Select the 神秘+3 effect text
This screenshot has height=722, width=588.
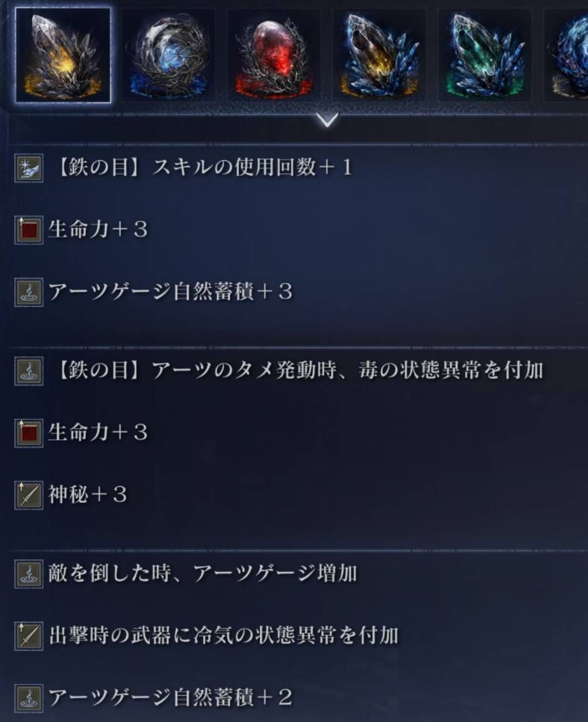(88, 495)
